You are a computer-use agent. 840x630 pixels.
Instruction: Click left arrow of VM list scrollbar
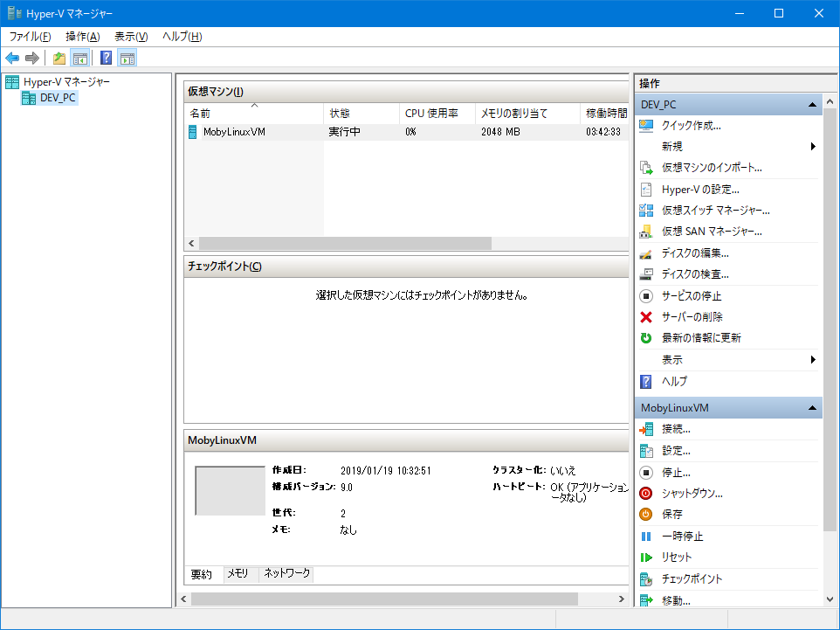point(191,244)
